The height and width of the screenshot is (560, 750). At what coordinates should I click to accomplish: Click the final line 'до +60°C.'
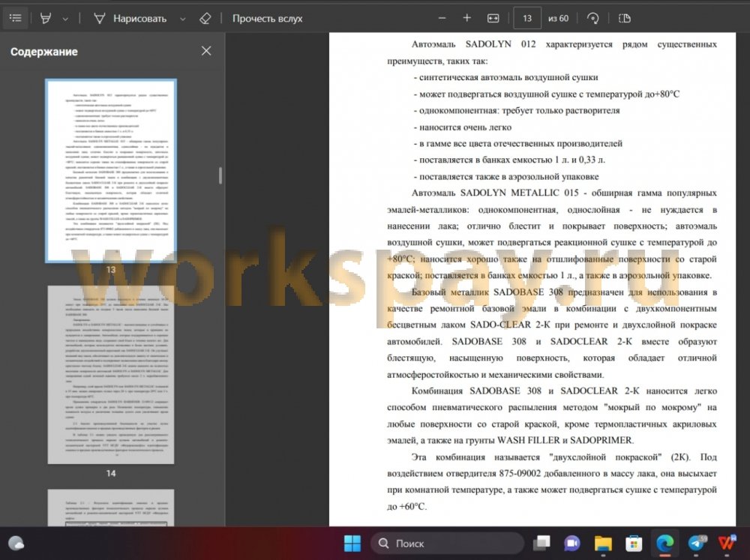406,506
